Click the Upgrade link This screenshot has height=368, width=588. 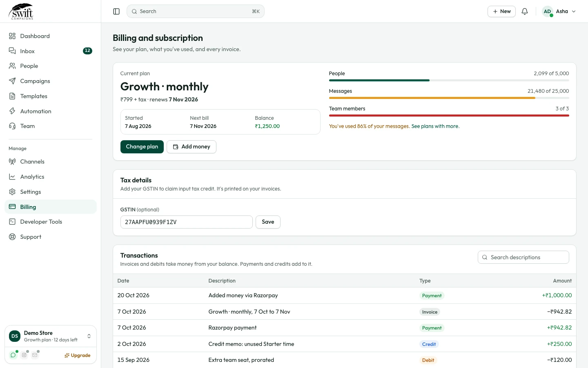click(77, 355)
